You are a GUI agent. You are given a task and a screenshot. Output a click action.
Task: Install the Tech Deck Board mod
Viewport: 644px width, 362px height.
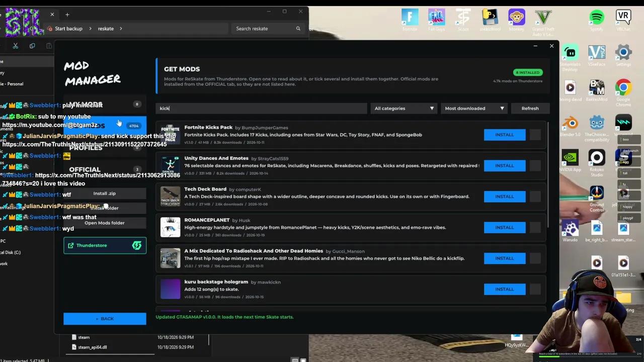[505, 197]
